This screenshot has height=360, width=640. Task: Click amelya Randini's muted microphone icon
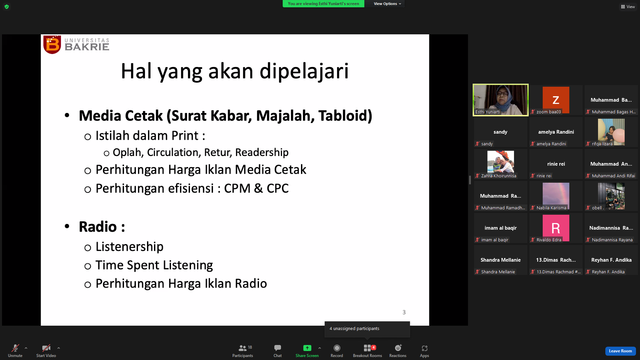coord(533,144)
